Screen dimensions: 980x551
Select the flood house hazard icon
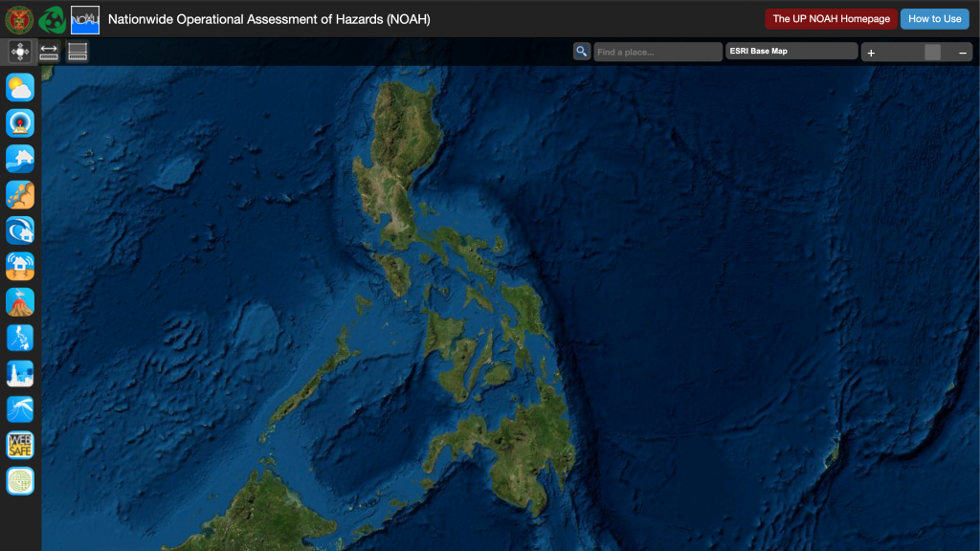click(x=20, y=159)
